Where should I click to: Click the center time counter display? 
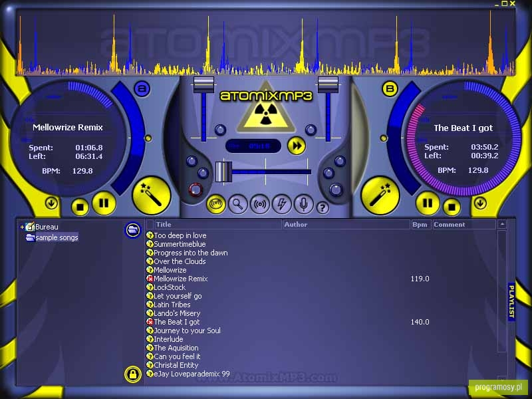[253, 146]
